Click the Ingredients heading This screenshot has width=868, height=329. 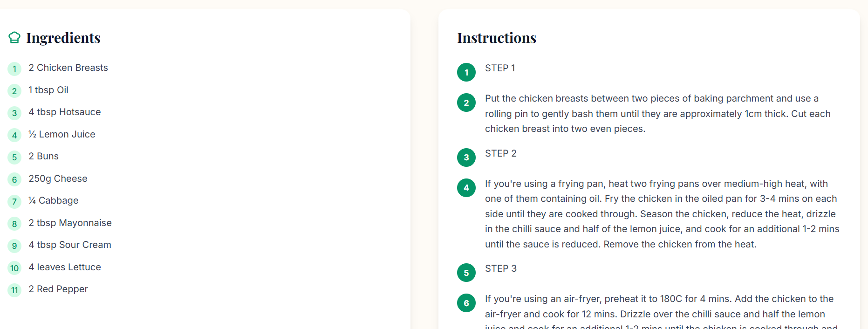point(63,38)
